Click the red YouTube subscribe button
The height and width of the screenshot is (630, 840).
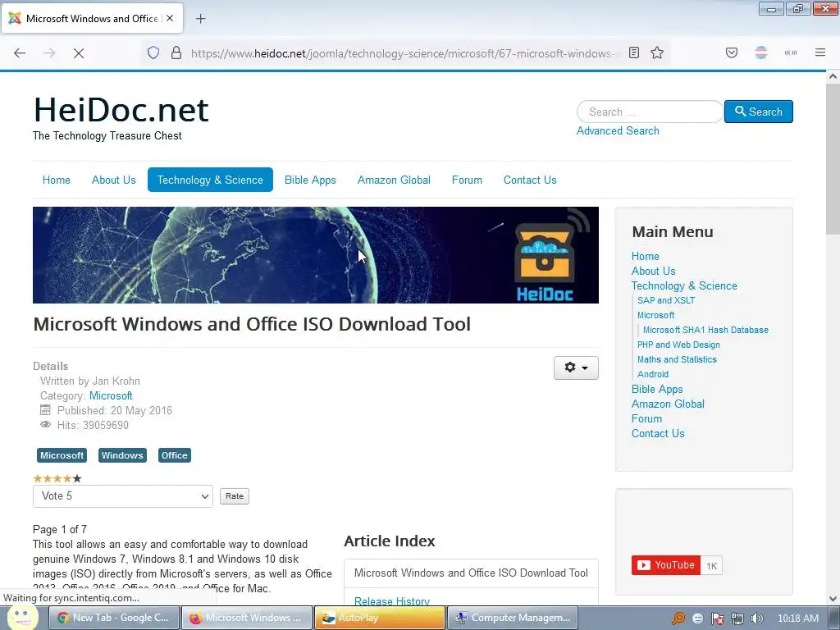point(665,565)
